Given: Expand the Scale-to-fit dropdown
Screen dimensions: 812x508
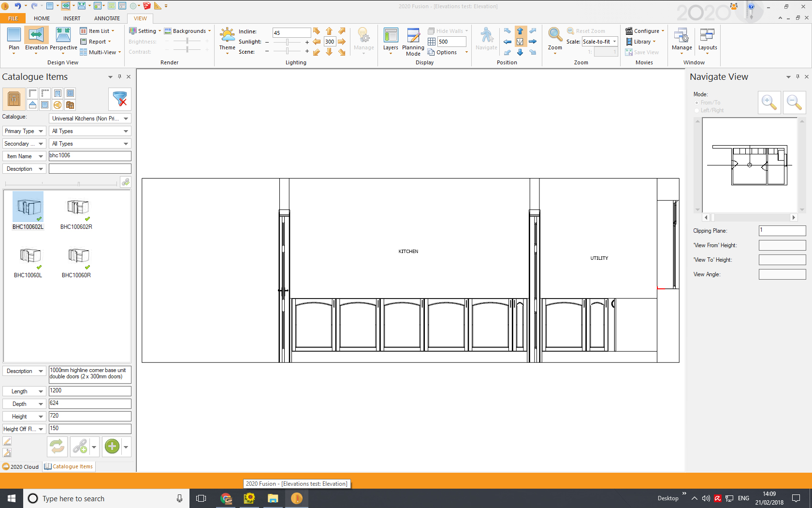Looking at the screenshot, I should coord(614,42).
